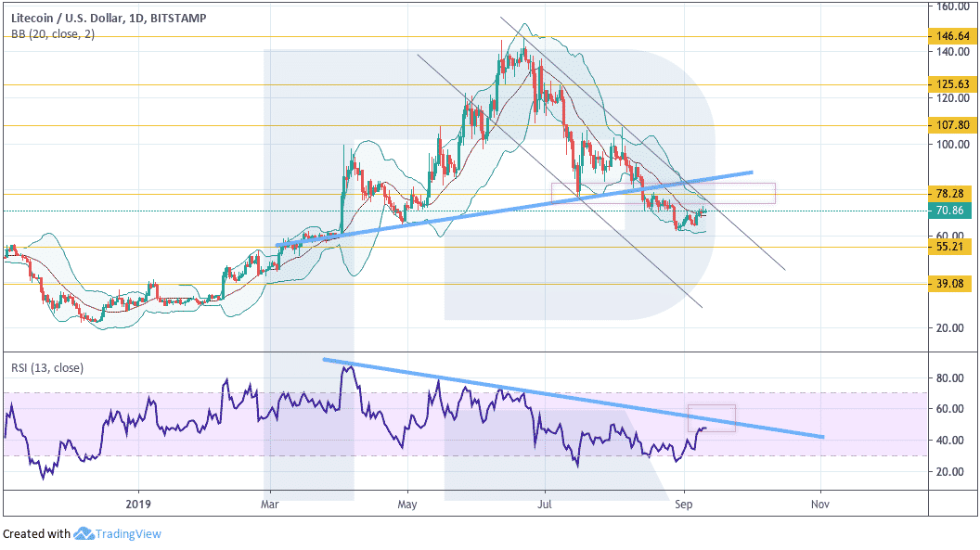Click the Jul date on time axis

tap(545, 504)
